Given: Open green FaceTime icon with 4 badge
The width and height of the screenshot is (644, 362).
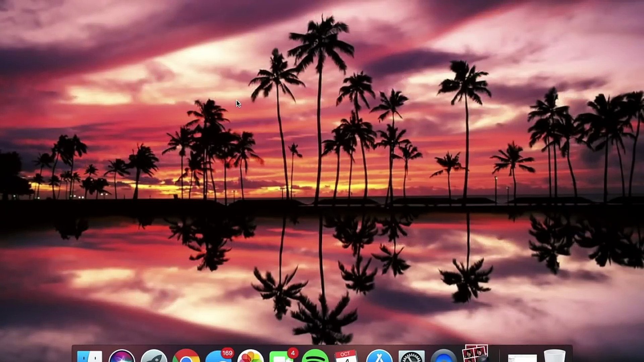Looking at the screenshot, I should point(281,358).
